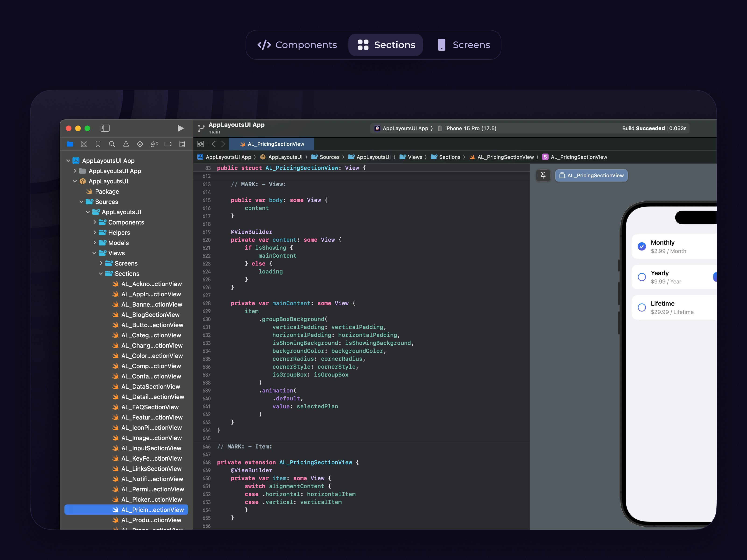Expand the Screens folder
Image resolution: width=747 pixels, height=560 pixels.
coord(101,263)
